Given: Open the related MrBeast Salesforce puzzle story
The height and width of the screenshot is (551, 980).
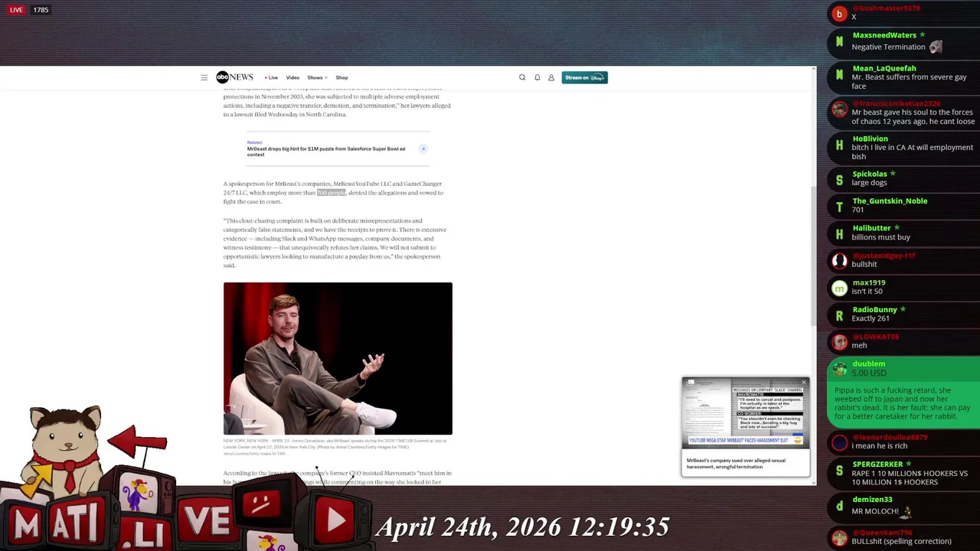Looking at the screenshot, I should (x=326, y=152).
